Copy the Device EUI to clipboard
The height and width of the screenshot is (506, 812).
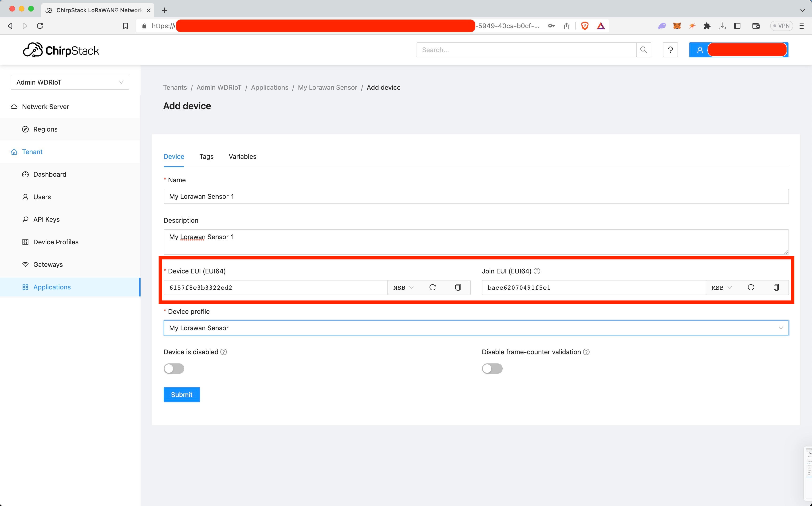pyautogui.click(x=457, y=288)
